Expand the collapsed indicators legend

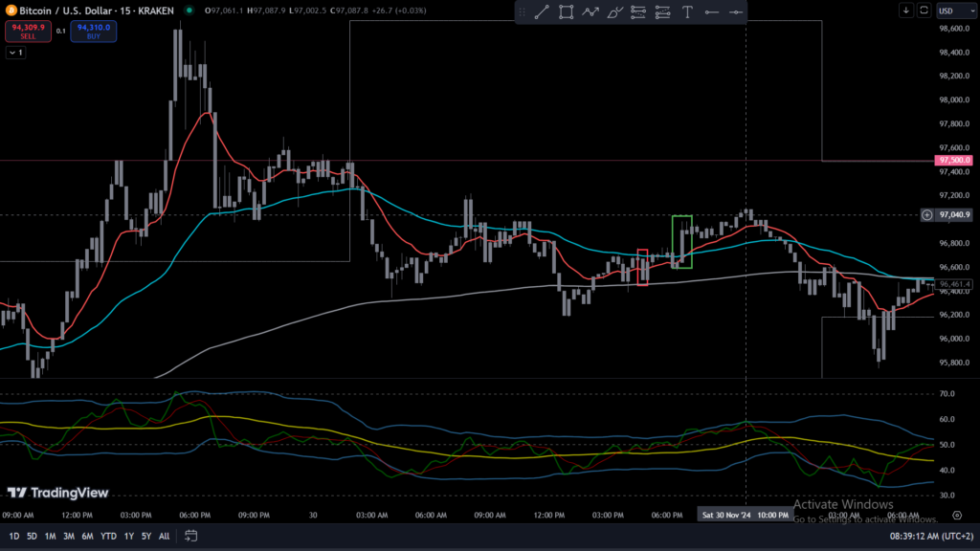tap(15, 53)
